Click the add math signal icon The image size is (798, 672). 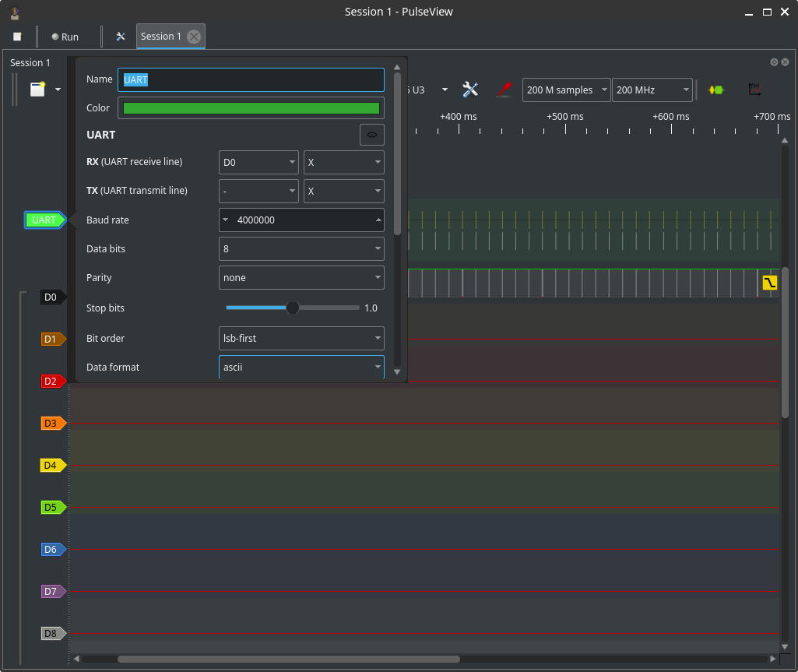tap(754, 90)
